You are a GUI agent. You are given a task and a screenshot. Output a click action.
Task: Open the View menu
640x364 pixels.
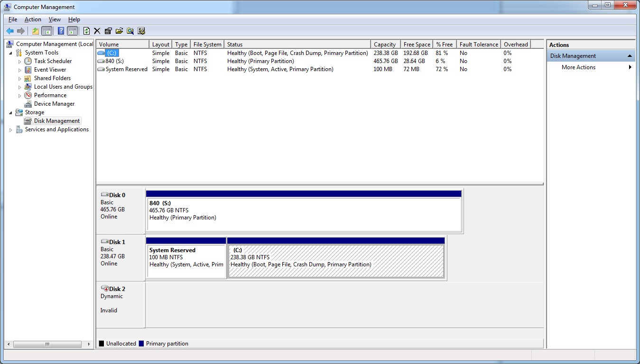click(55, 19)
